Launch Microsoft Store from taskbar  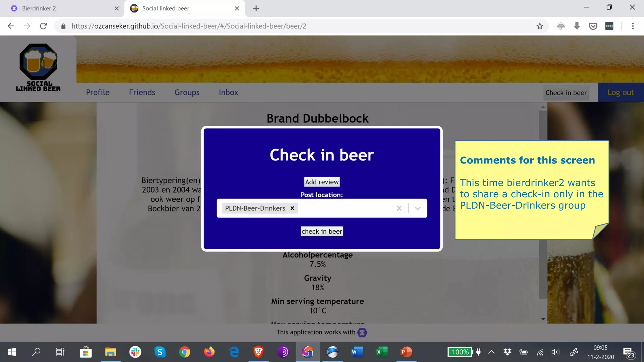click(x=86, y=352)
